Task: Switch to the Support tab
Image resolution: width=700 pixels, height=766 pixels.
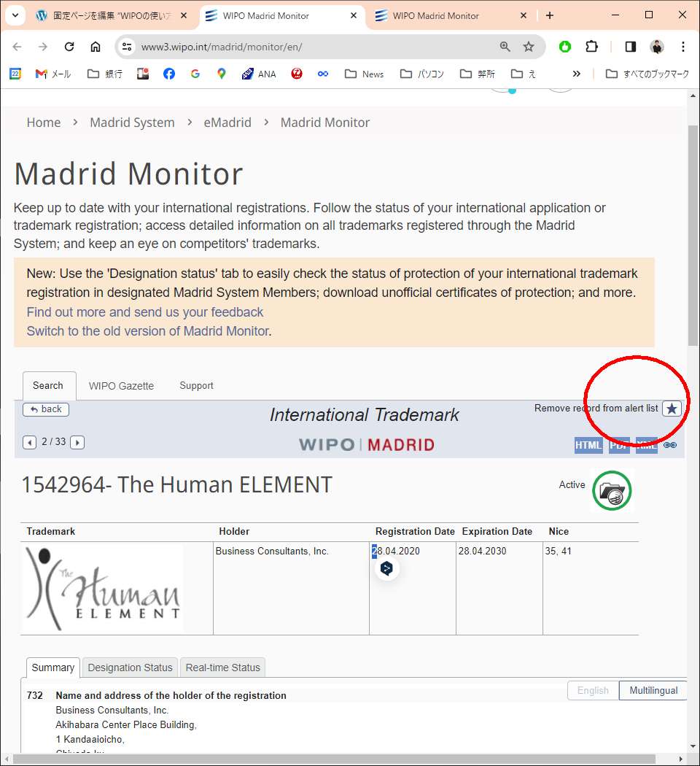Action: (x=196, y=385)
